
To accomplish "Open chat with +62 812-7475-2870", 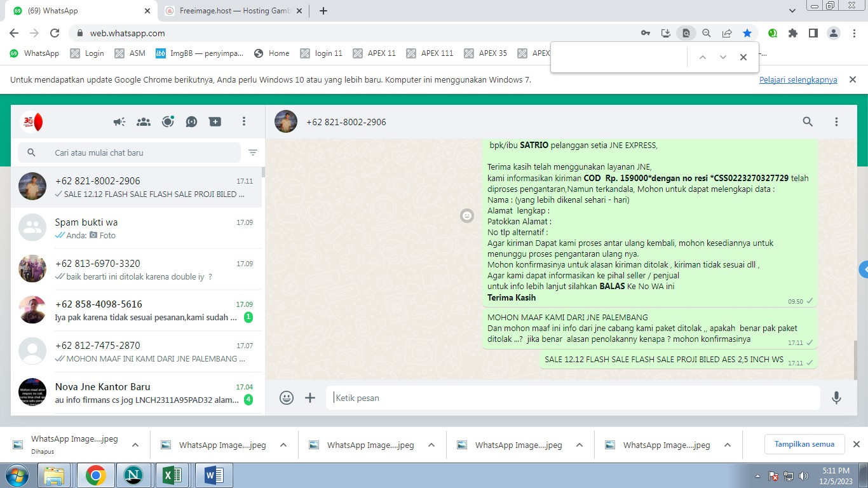I will tap(137, 351).
